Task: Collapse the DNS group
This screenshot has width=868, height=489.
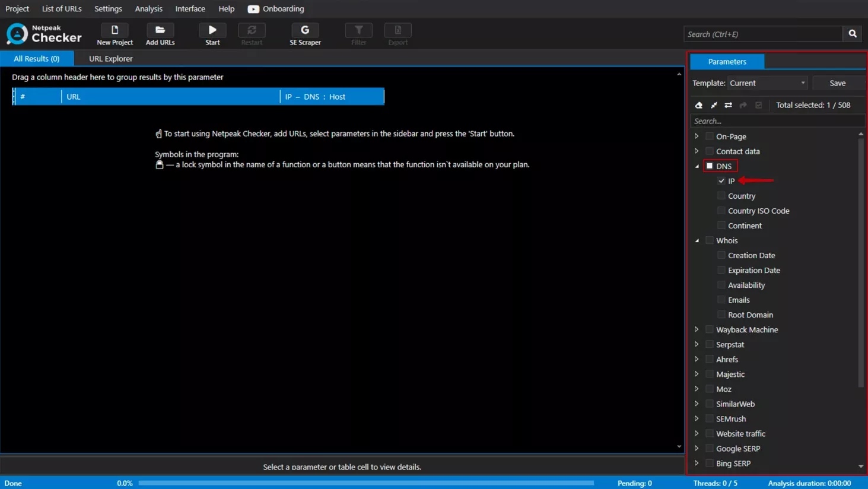Action: point(697,166)
